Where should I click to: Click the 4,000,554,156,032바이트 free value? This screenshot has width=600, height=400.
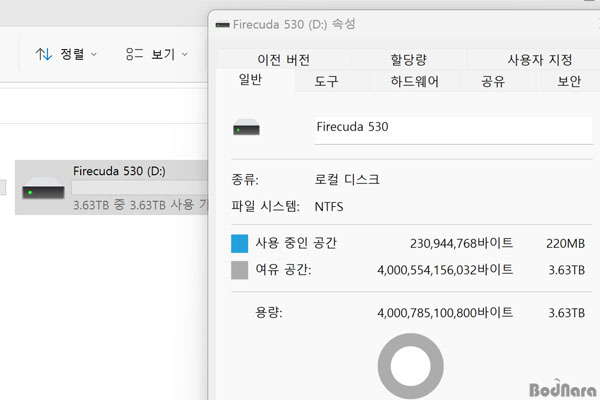click(x=445, y=270)
